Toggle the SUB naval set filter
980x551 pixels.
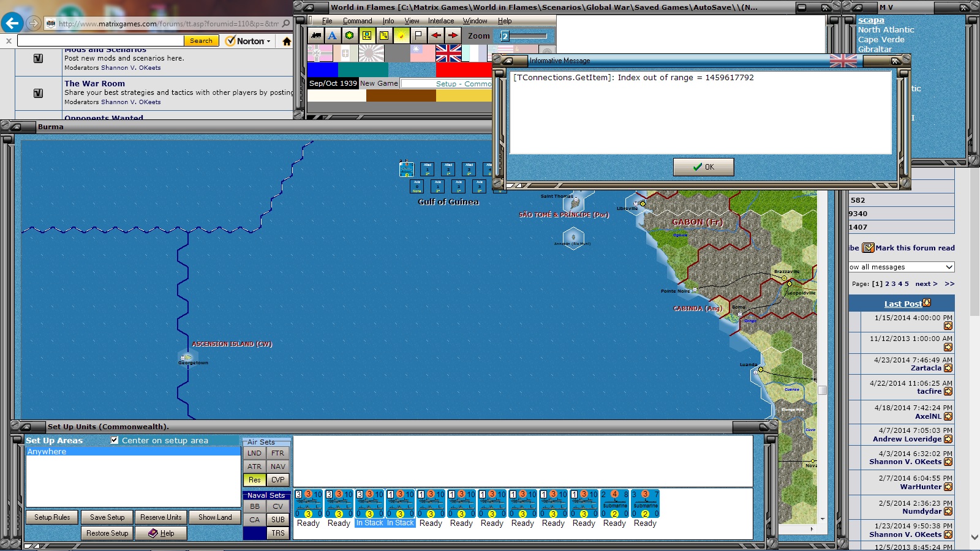click(x=278, y=520)
